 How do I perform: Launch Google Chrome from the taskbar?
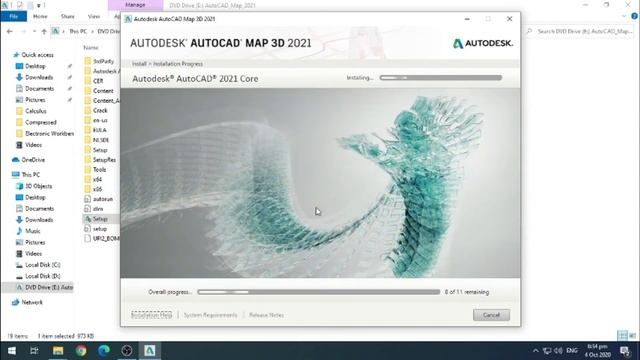click(x=81, y=351)
